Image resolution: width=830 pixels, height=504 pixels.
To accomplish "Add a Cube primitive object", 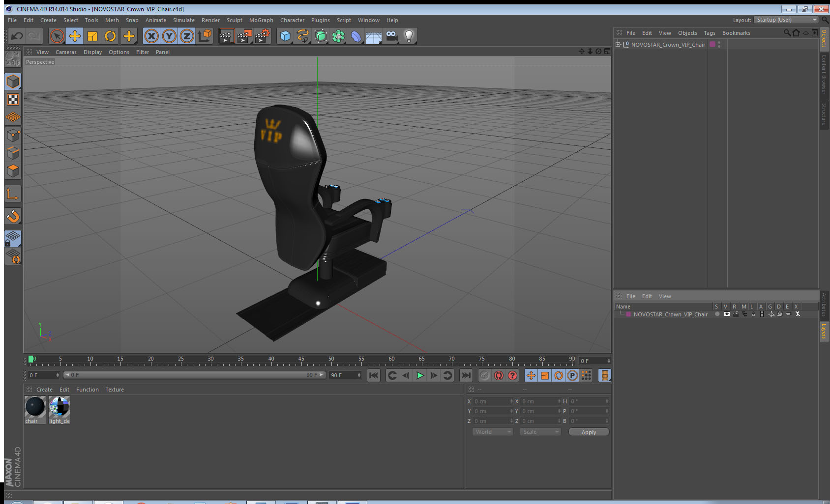I will click(x=285, y=36).
